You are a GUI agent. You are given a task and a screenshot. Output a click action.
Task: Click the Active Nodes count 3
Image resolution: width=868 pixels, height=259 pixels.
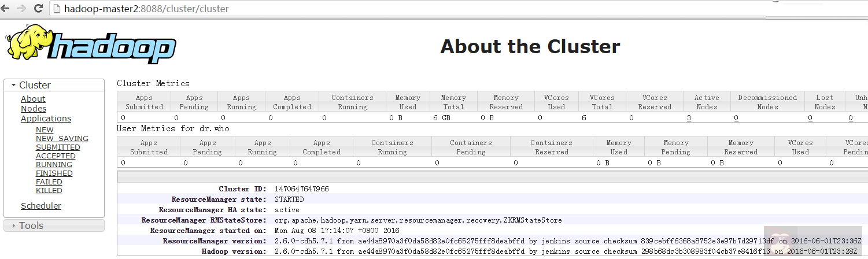click(689, 117)
